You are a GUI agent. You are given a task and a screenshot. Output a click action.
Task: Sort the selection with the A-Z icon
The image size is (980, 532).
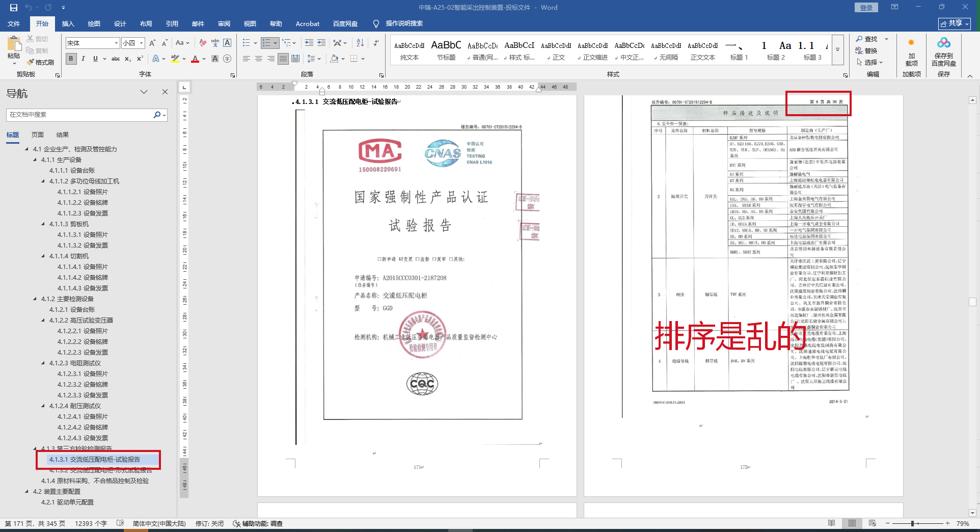point(360,43)
